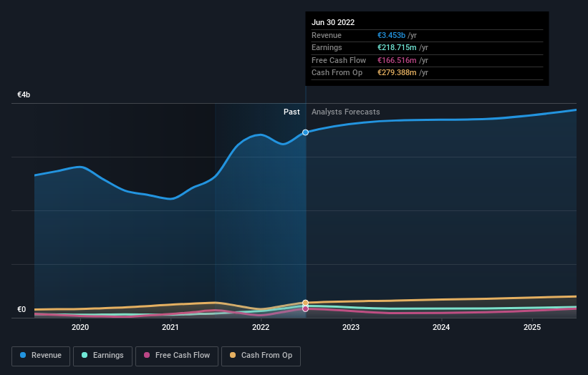Click the €166.516m free cash flow value
The width and height of the screenshot is (588, 375).
[397, 60]
